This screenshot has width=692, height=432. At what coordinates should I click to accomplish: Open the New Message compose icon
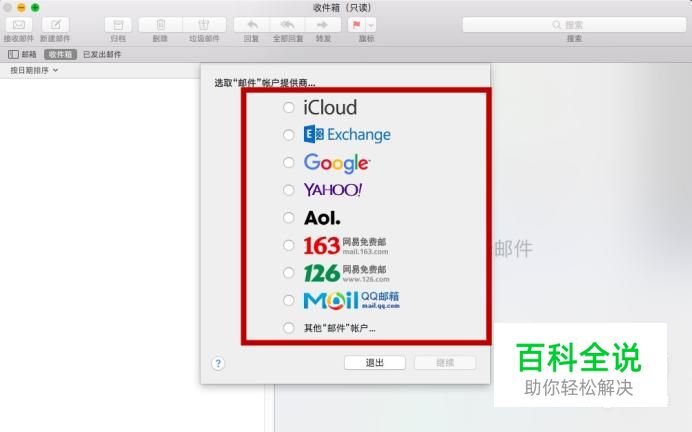pyautogui.click(x=55, y=25)
